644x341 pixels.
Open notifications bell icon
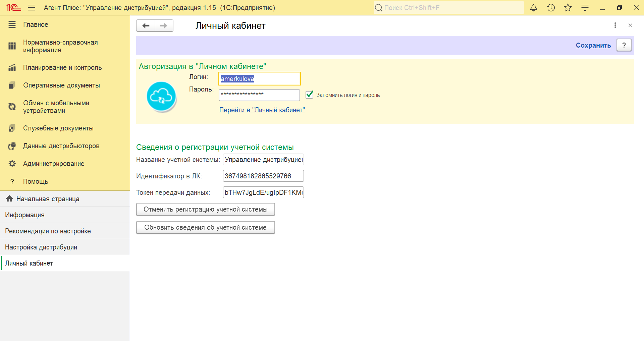coord(534,8)
